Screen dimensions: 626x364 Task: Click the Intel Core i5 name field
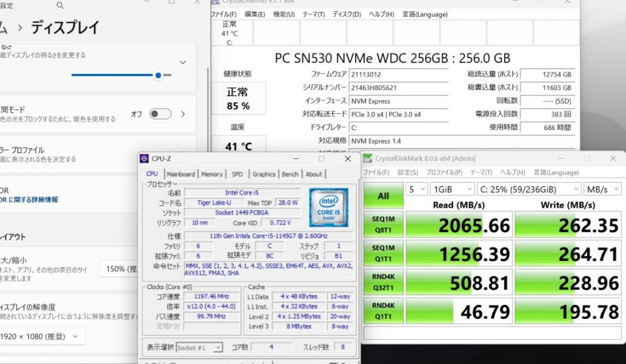pos(242,193)
